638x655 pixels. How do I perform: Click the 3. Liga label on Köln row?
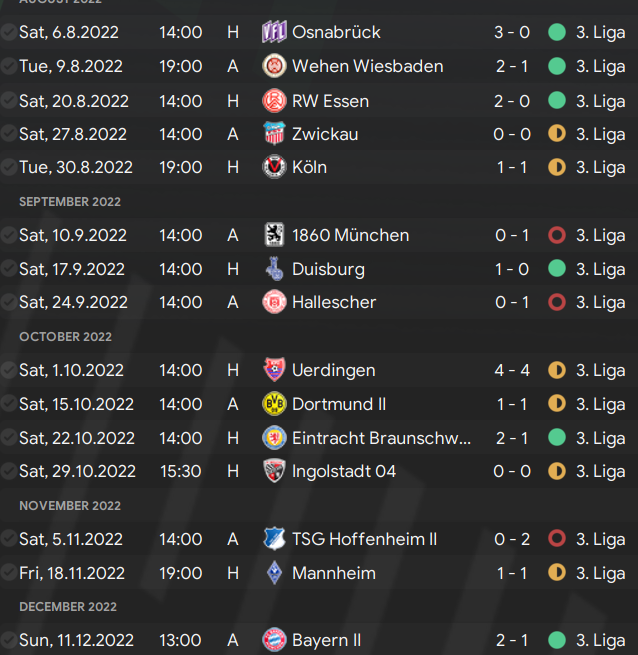click(600, 168)
